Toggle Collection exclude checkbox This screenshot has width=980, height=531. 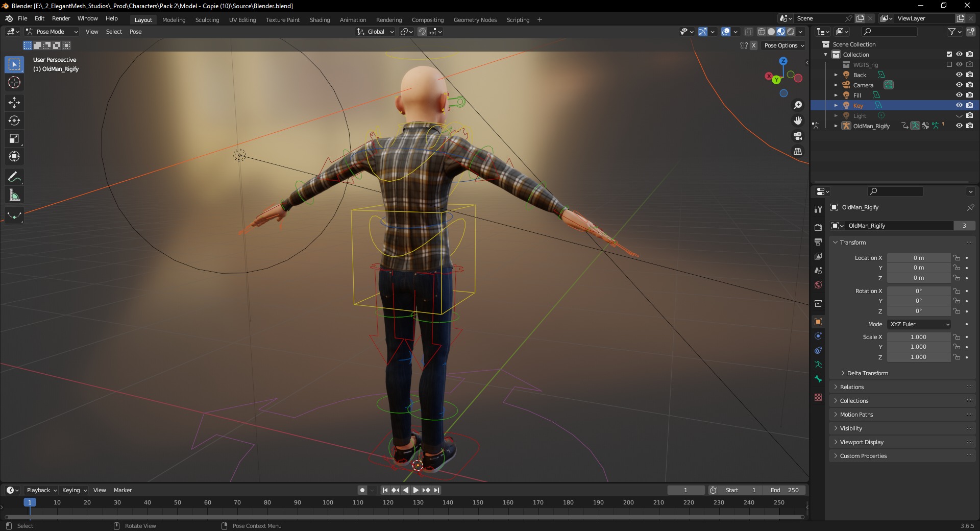949,54
